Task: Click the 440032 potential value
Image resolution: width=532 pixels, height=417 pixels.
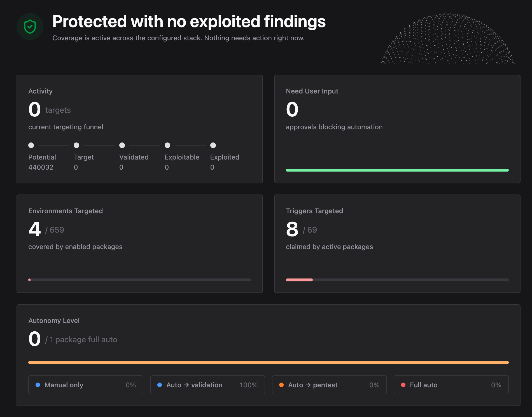Action: 41,167
